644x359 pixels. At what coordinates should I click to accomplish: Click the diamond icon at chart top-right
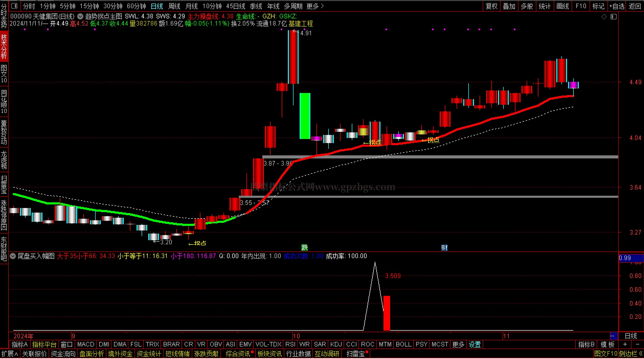604,17
